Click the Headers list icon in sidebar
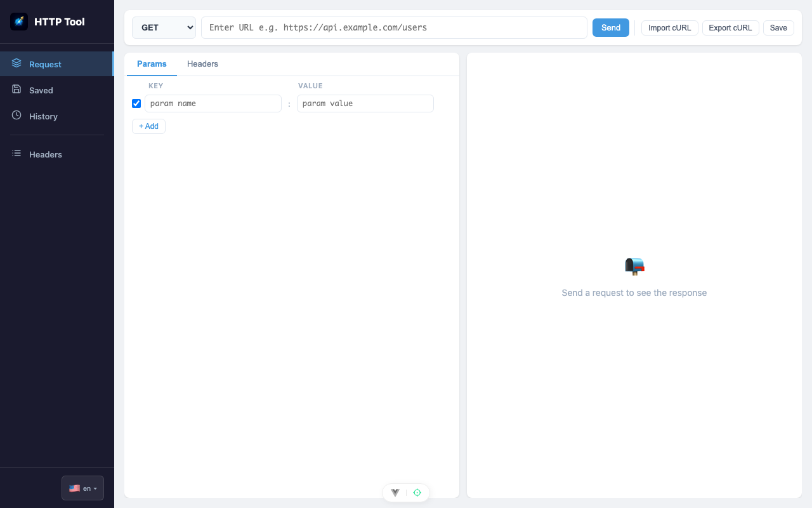The height and width of the screenshot is (508, 812). pyautogui.click(x=16, y=154)
